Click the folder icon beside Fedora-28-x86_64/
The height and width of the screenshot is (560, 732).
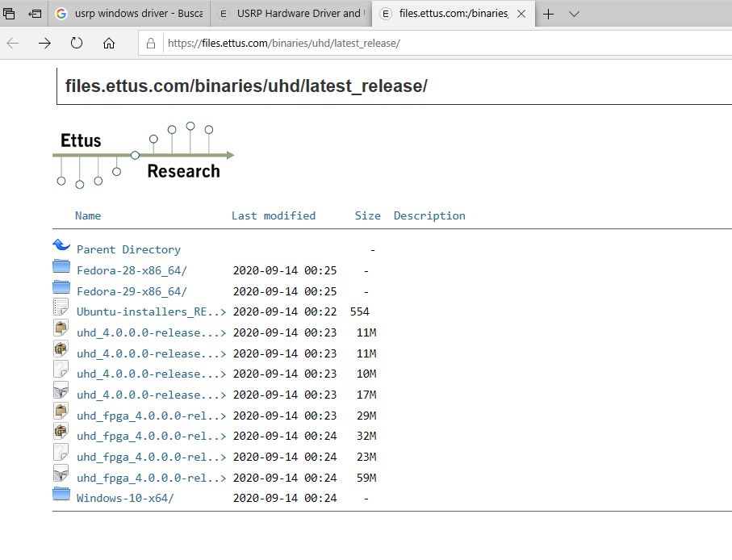61,266
